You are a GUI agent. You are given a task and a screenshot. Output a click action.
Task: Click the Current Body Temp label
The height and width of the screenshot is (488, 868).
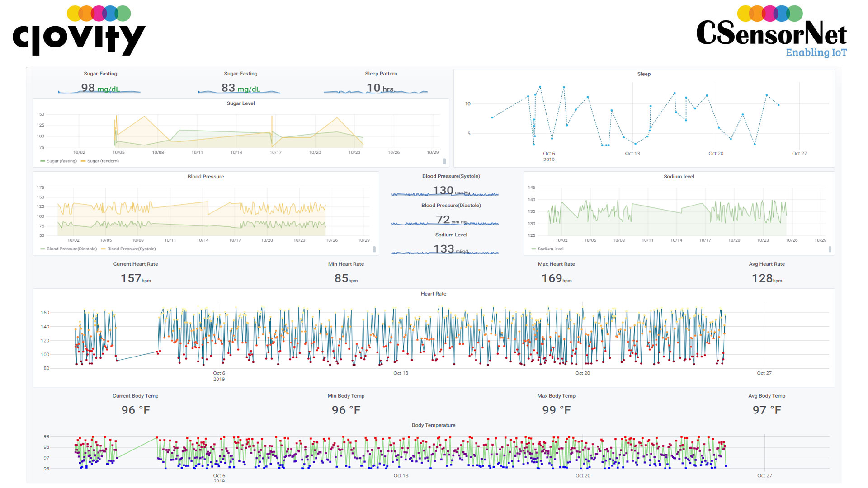136,396
